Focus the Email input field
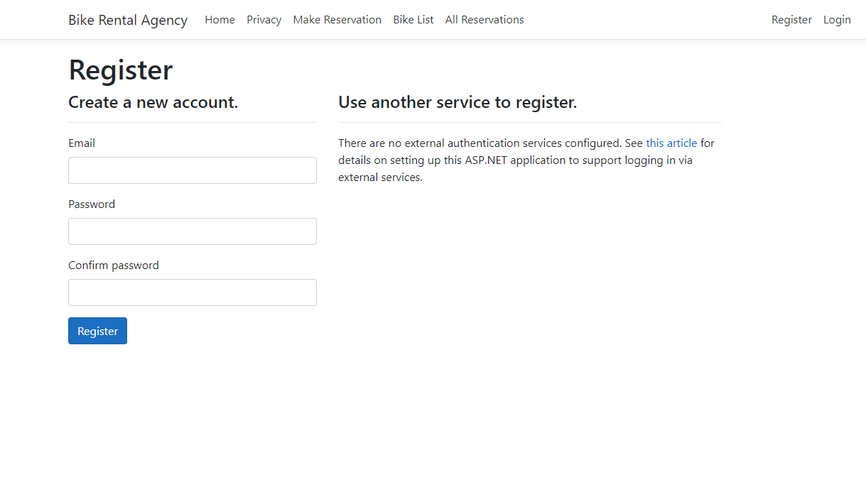This screenshot has width=866, height=504. (192, 170)
